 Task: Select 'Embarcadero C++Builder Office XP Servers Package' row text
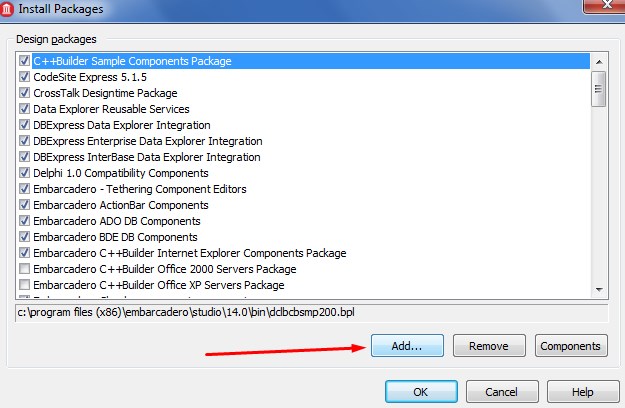pos(159,285)
